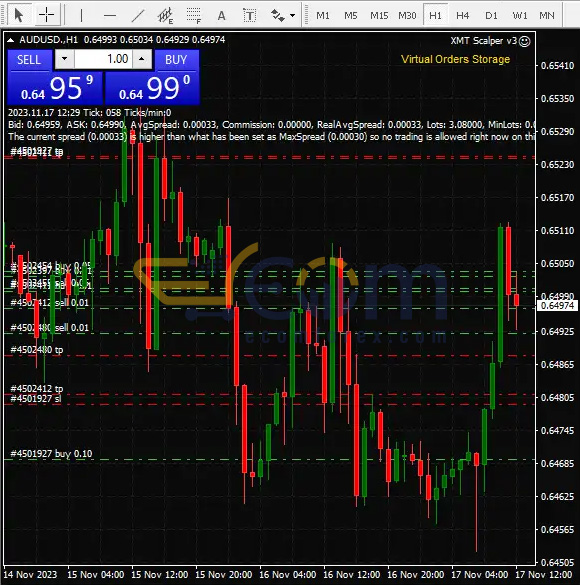Select the cursor arrow tool
This screenshot has height=585, width=580.
18,15
